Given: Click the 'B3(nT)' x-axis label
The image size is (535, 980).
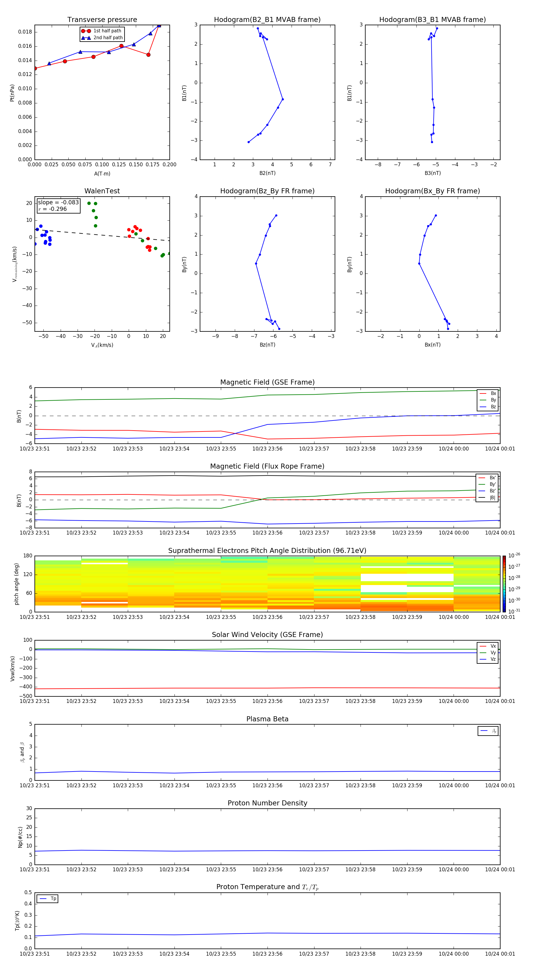Looking at the screenshot, I should [432, 173].
